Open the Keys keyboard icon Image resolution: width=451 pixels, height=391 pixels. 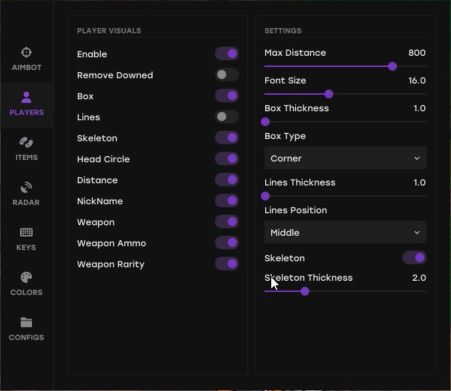click(x=26, y=232)
